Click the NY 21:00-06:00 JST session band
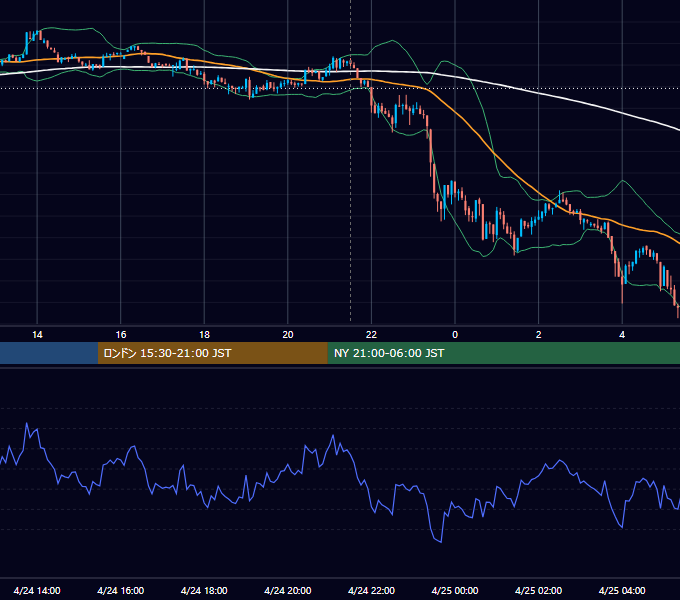 point(503,353)
